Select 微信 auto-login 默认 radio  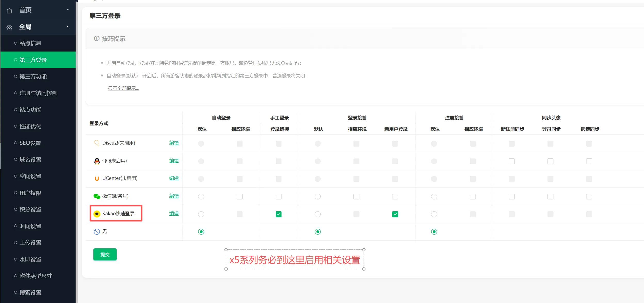201,197
